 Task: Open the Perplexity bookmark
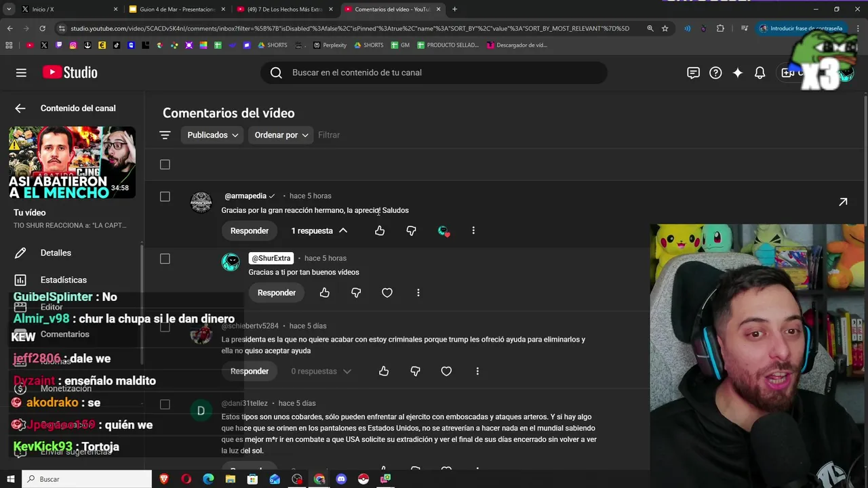pyautogui.click(x=330, y=45)
